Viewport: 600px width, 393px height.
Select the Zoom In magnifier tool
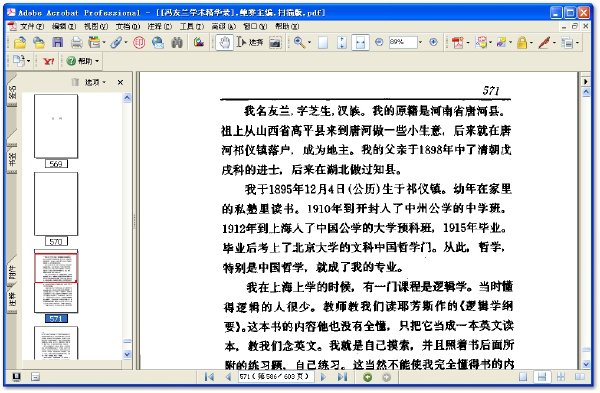(x=299, y=42)
